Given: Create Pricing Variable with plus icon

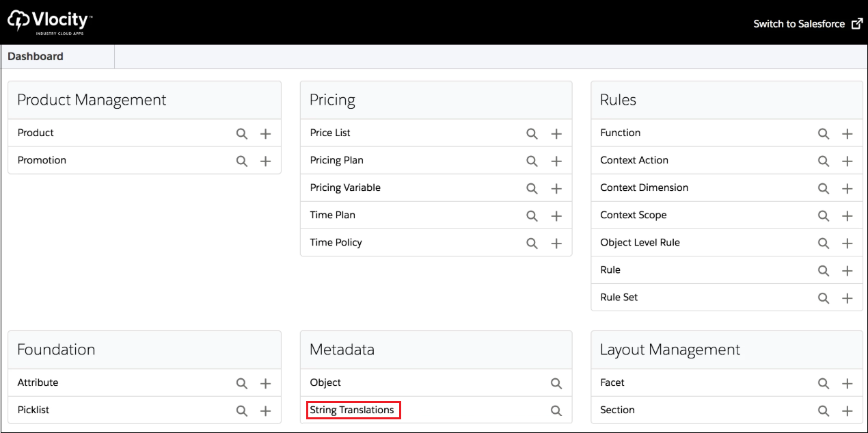Looking at the screenshot, I should [x=556, y=188].
